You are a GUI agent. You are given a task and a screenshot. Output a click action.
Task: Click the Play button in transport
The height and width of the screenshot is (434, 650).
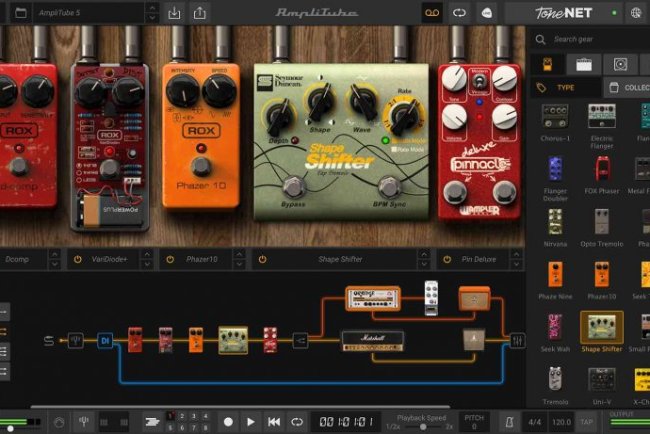[250, 422]
